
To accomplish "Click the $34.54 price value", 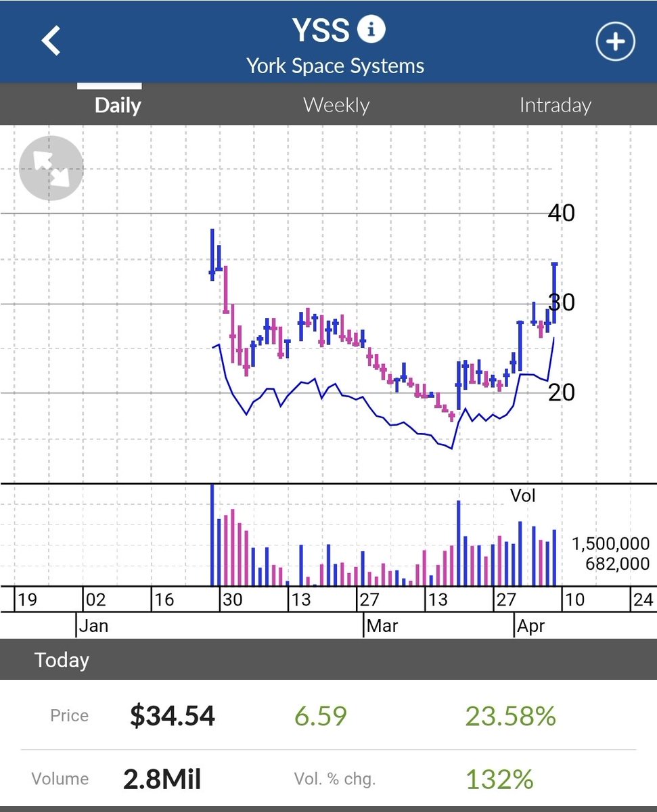I will tap(173, 715).
